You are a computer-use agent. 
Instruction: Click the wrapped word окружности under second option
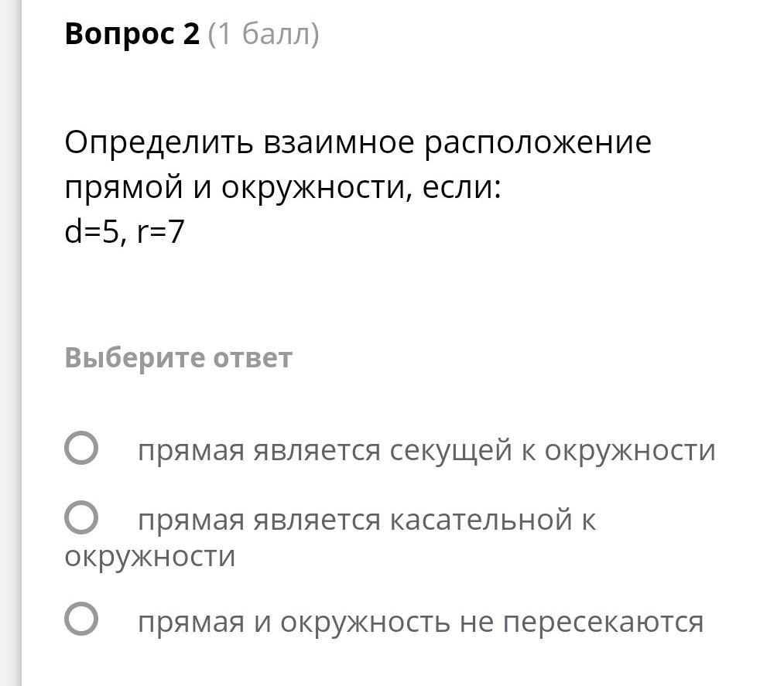[149, 557]
